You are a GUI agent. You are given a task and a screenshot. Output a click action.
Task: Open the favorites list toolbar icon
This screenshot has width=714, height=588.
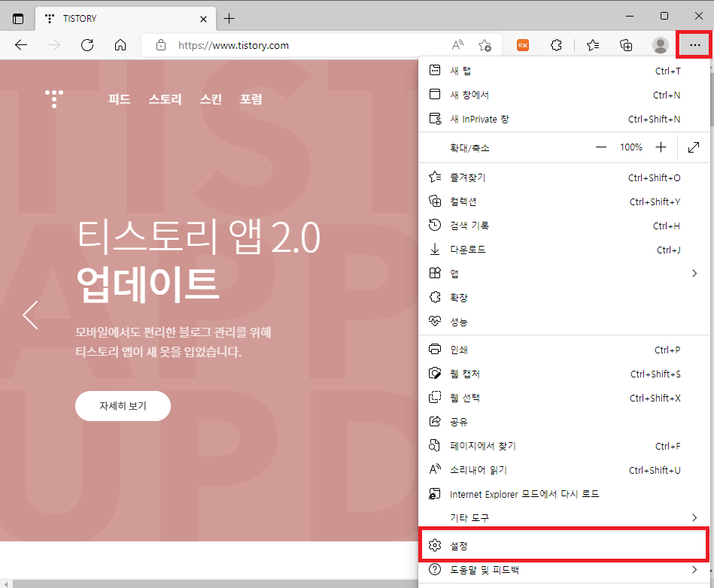593,45
